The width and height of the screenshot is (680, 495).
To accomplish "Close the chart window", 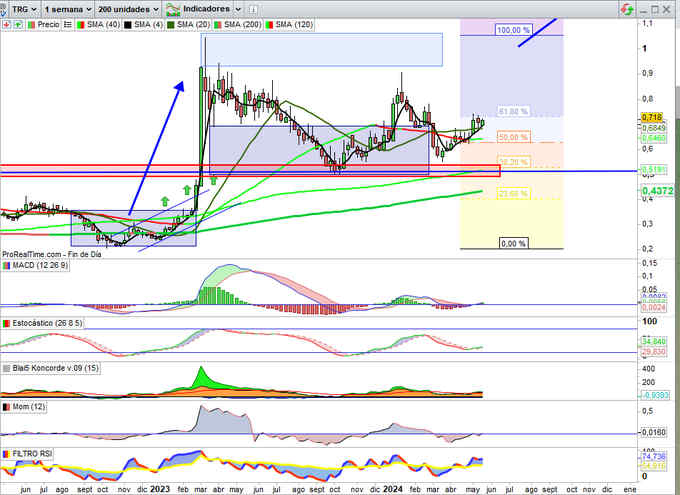I will coord(667,10).
